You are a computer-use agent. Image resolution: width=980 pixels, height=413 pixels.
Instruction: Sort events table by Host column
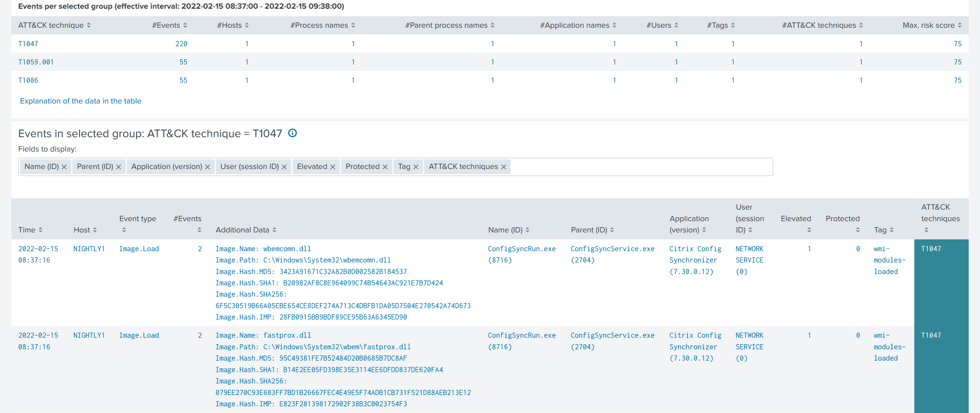tap(85, 230)
